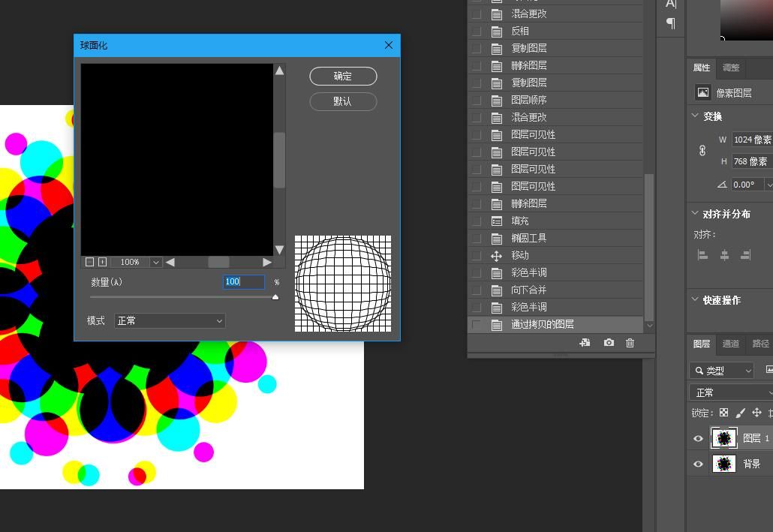Viewport: 773px width, 532px height.
Task: Click the document icon of 反相 state
Action: coord(496,31)
